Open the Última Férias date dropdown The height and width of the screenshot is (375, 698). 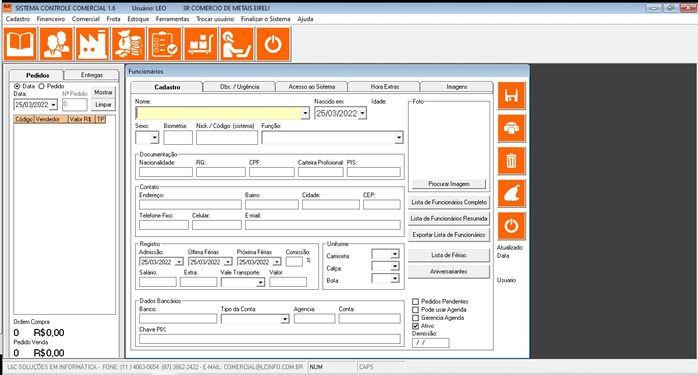click(228, 262)
